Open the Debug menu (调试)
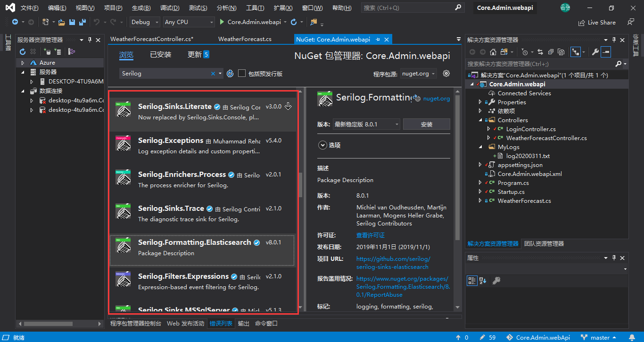644x342 pixels. tap(170, 8)
